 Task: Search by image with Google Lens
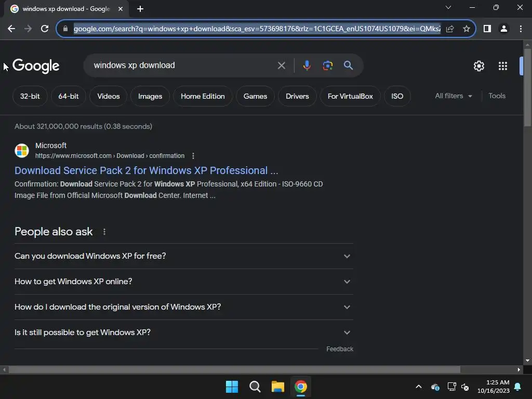pyautogui.click(x=327, y=65)
